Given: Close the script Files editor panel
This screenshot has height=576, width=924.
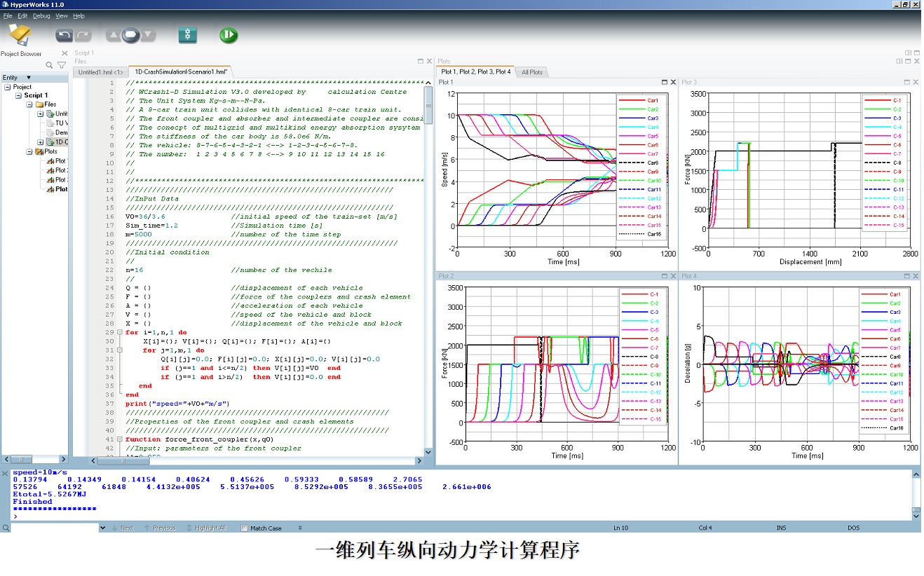Looking at the screenshot, I should pos(429,62).
